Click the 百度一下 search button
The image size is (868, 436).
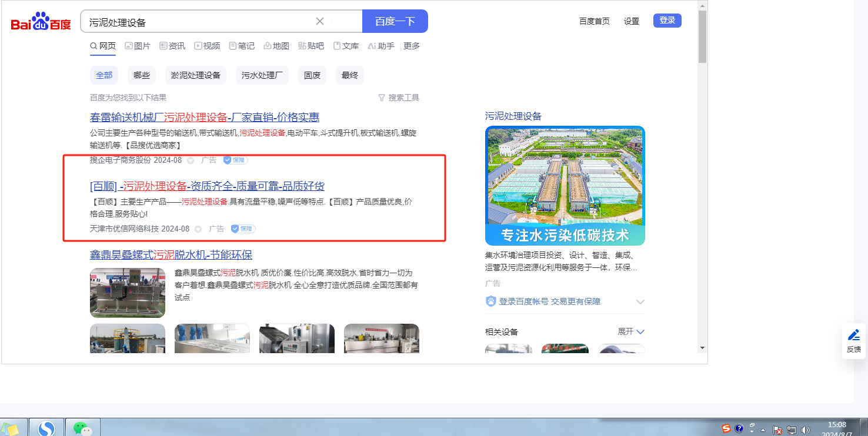pyautogui.click(x=395, y=22)
